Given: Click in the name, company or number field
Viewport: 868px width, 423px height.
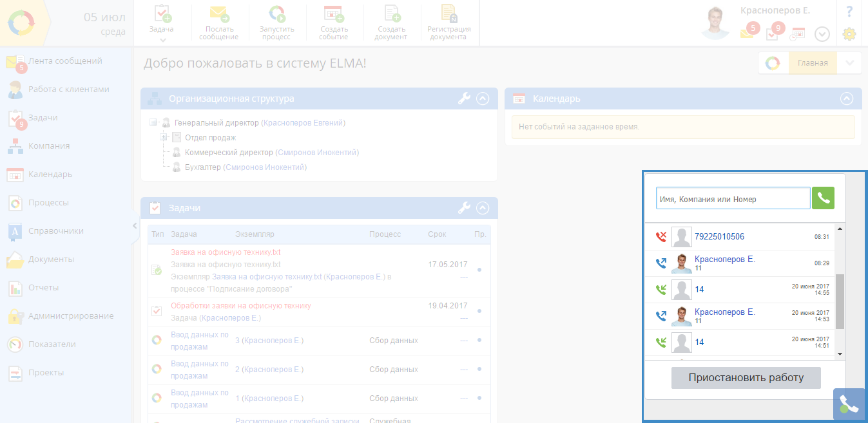Looking at the screenshot, I should point(733,199).
